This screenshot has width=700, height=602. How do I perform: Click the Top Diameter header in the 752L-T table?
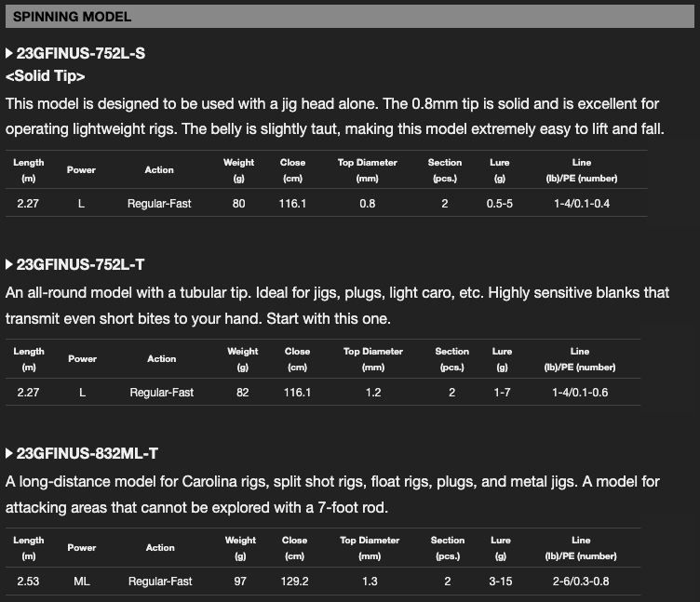pyautogui.click(x=373, y=358)
